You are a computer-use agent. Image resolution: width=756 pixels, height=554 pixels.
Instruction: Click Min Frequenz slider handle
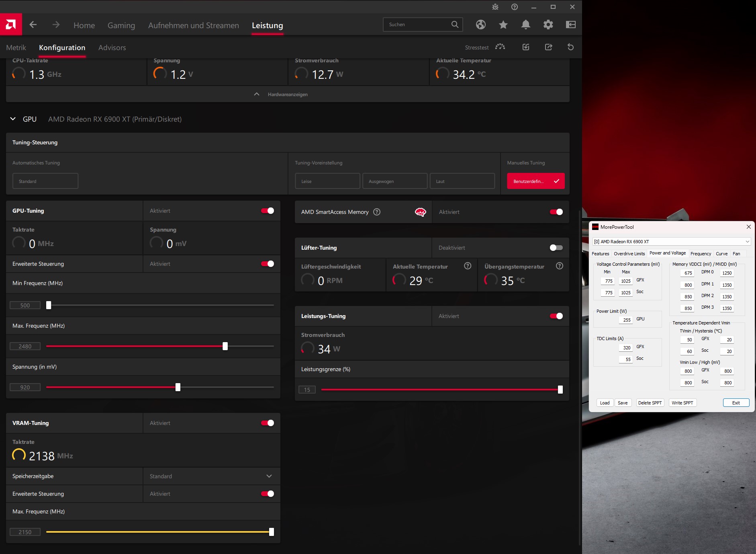pyautogui.click(x=49, y=305)
